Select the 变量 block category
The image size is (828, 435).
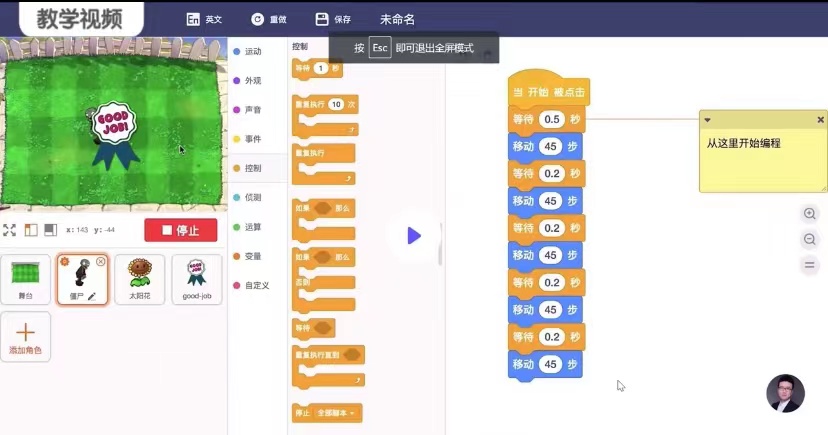(248, 256)
